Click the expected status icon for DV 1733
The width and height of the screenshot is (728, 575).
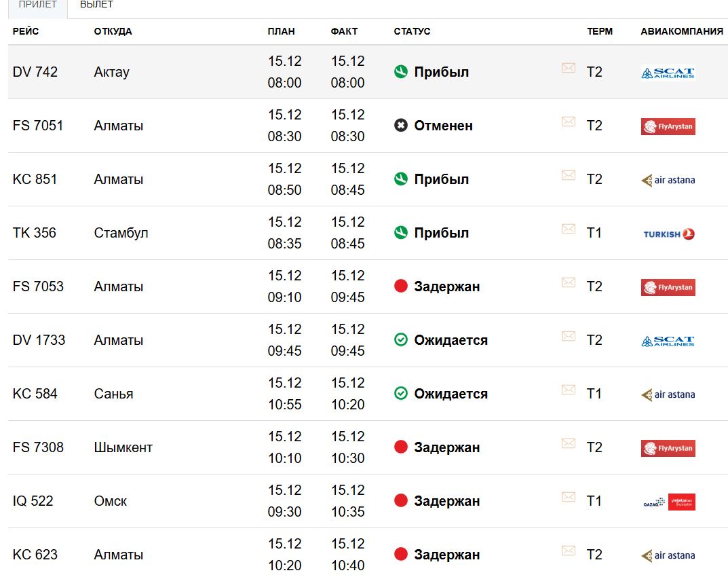tap(401, 340)
